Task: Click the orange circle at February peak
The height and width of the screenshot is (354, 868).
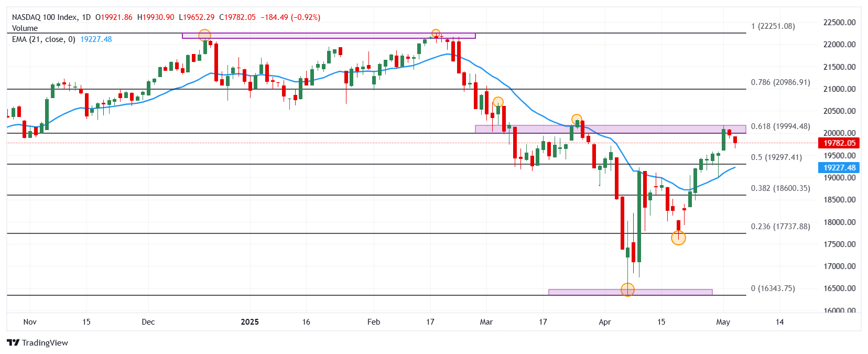Action: (436, 34)
